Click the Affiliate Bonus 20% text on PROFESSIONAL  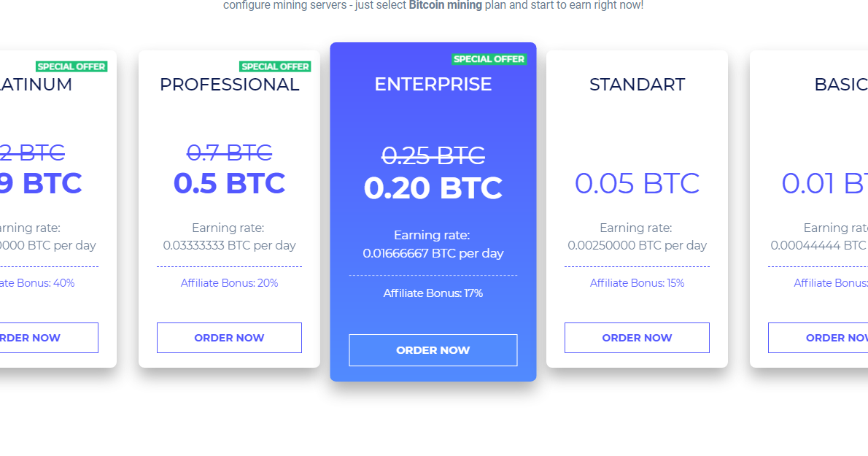(x=229, y=282)
